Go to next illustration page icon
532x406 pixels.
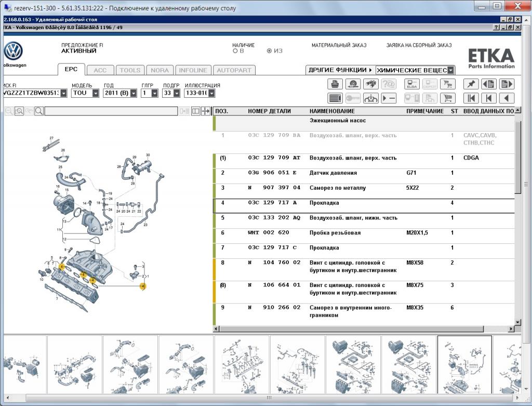tap(507, 84)
